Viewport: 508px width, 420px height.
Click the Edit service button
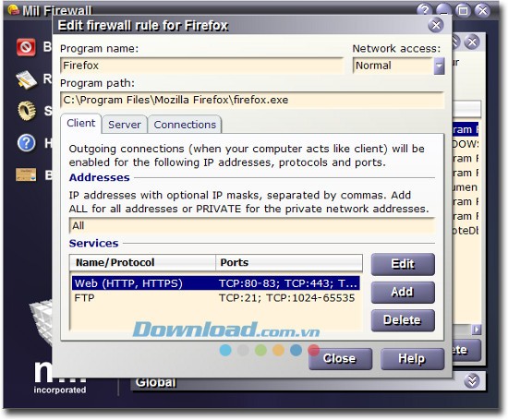click(x=403, y=264)
